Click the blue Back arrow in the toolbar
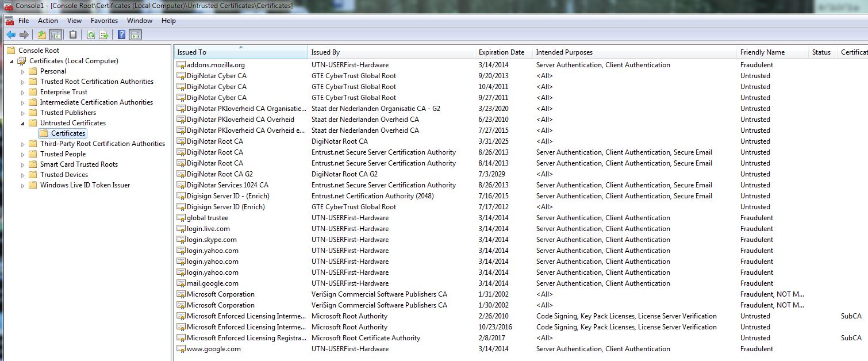Screen dimensions: 868x361 [11, 35]
